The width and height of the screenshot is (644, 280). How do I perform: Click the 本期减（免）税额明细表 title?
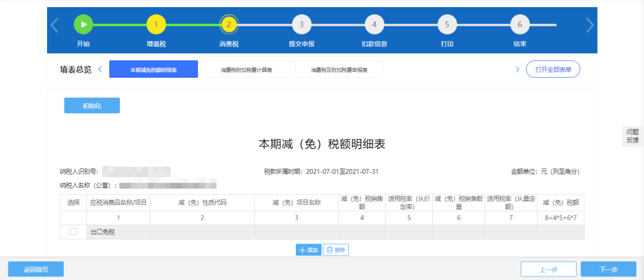point(321,144)
